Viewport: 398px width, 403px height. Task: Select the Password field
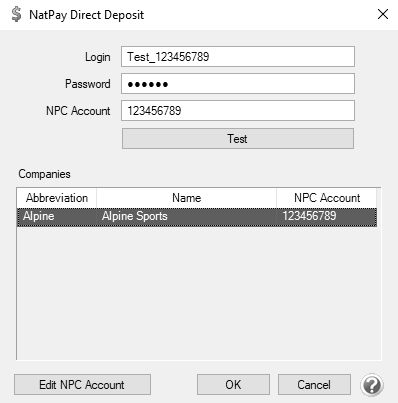tap(238, 84)
